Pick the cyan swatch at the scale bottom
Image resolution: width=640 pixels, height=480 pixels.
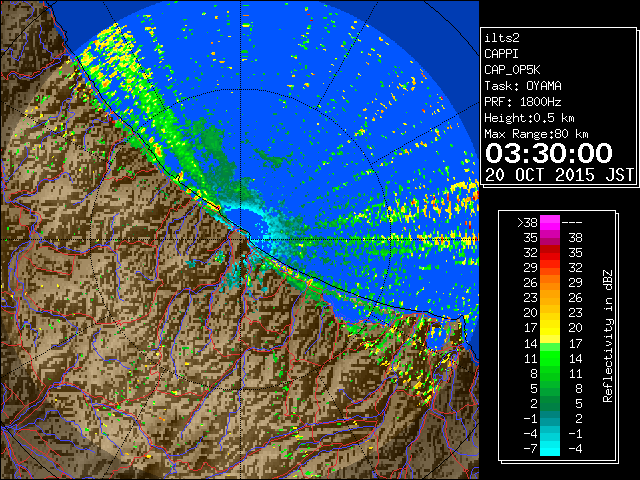[550, 449]
